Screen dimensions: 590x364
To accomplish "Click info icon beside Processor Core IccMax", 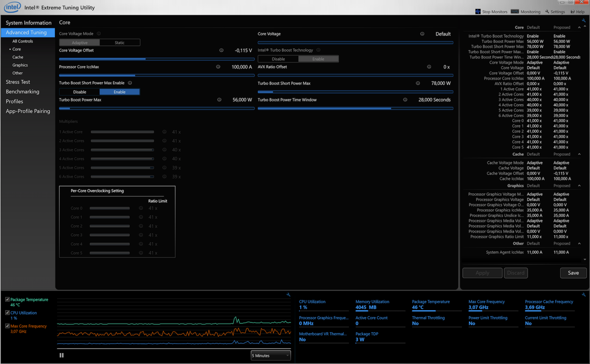I will pos(218,67).
